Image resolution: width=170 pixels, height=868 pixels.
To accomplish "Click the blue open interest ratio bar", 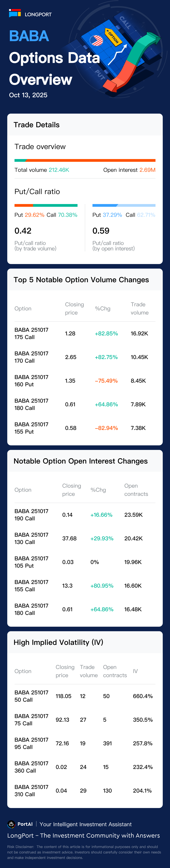I will tap(124, 205).
